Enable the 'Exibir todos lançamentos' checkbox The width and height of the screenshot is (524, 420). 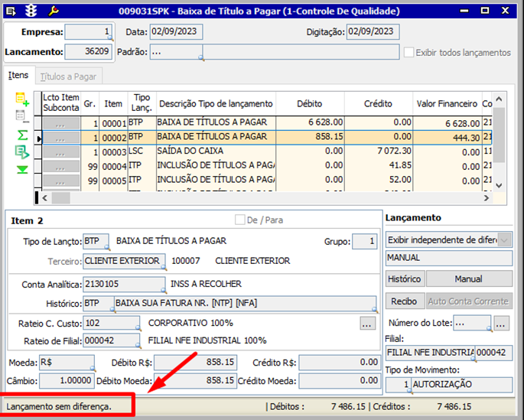click(x=409, y=53)
